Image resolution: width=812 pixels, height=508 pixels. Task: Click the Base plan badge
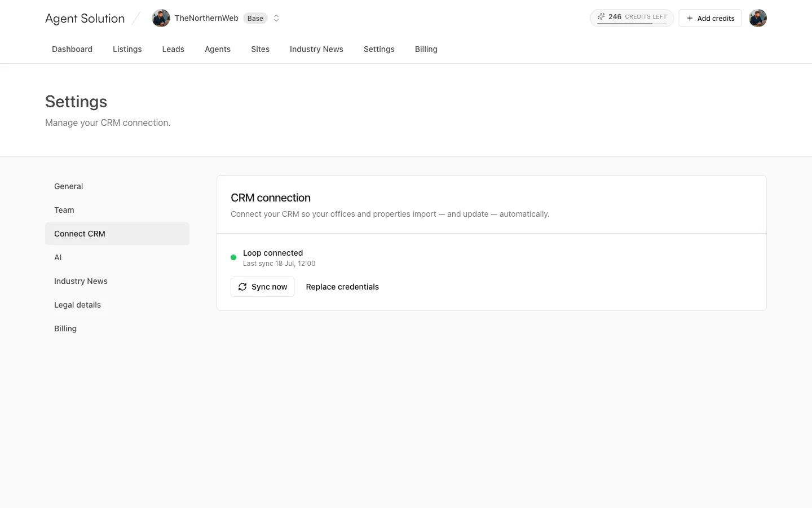pyautogui.click(x=255, y=18)
